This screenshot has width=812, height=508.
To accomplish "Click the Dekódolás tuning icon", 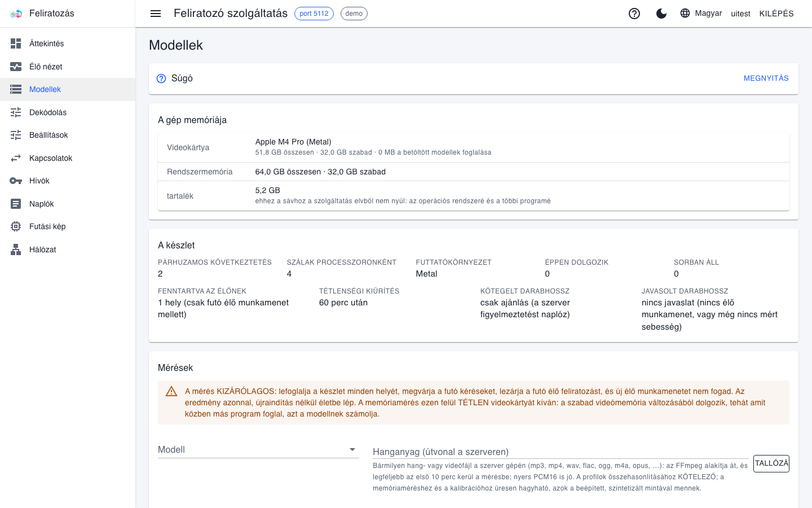I will (x=16, y=112).
